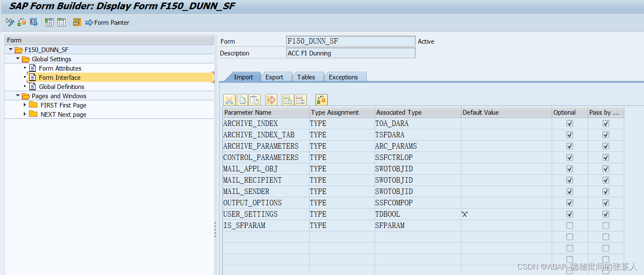Toggle Optional checkbox for ARCHIVE_PARAMETERS

tap(569, 146)
